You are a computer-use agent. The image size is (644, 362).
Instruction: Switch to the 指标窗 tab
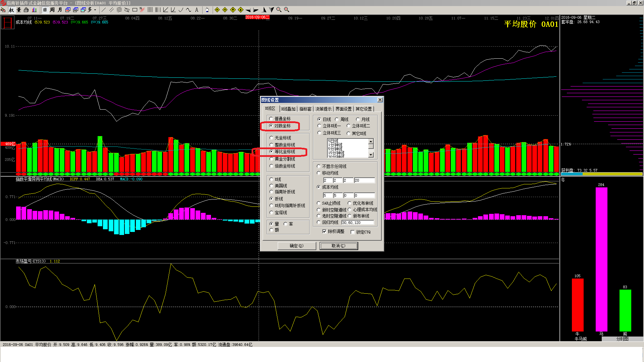click(x=305, y=109)
